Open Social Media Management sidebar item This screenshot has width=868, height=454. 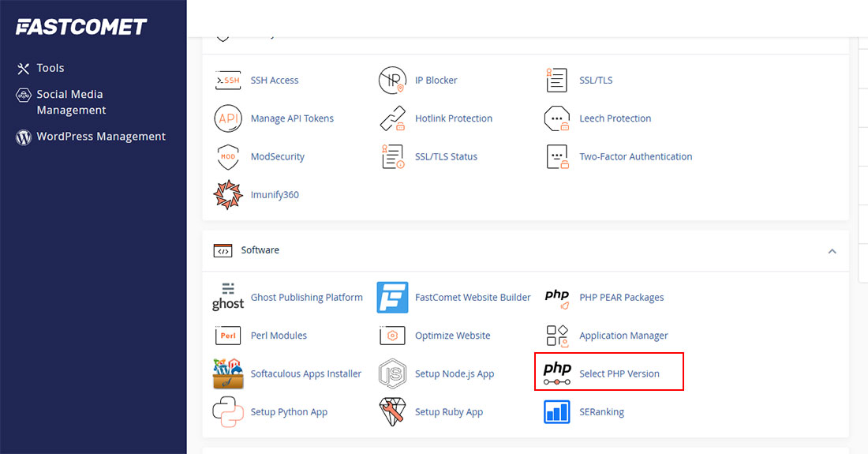point(71,102)
